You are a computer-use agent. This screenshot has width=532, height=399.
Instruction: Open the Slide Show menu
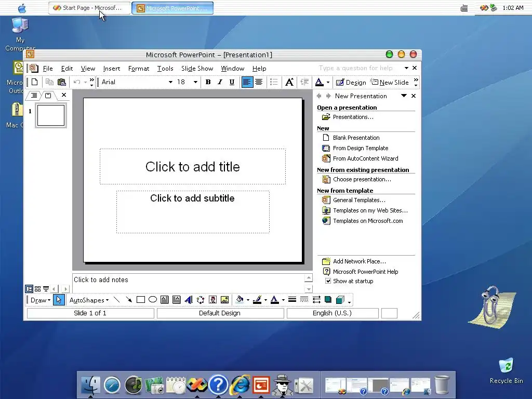tap(197, 69)
